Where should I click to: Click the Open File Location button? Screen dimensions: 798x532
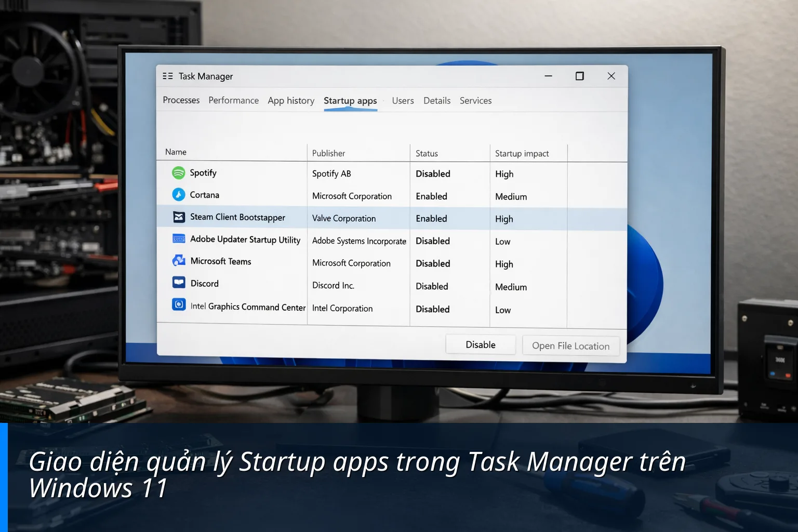click(x=570, y=346)
